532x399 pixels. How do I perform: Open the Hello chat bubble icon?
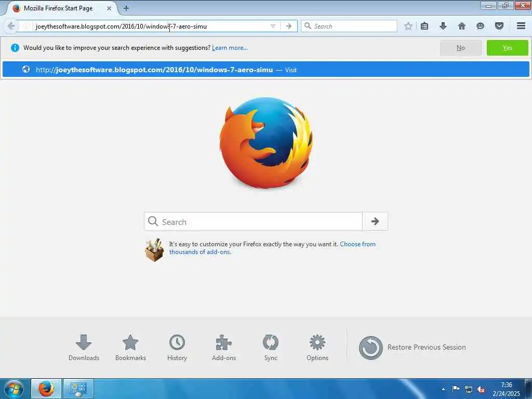(x=480, y=26)
